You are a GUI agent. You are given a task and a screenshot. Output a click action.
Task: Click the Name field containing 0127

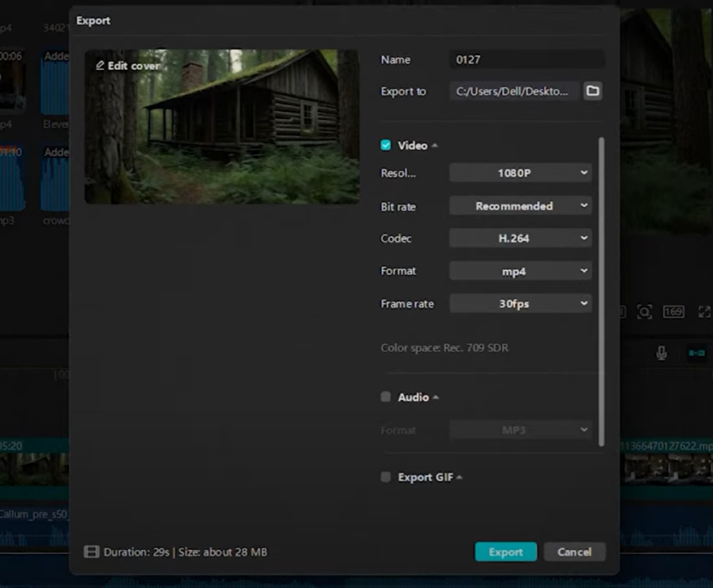pos(526,59)
